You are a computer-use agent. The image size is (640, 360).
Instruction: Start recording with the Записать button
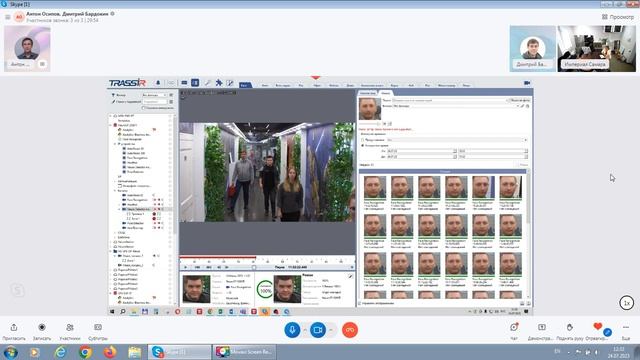tap(42, 331)
